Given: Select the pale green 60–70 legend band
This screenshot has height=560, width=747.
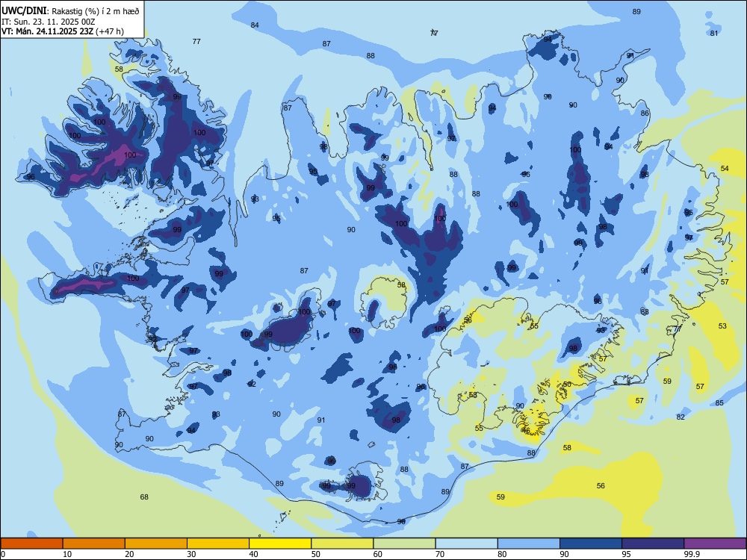Looking at the screenshot, I should click(x=404, y=544).
